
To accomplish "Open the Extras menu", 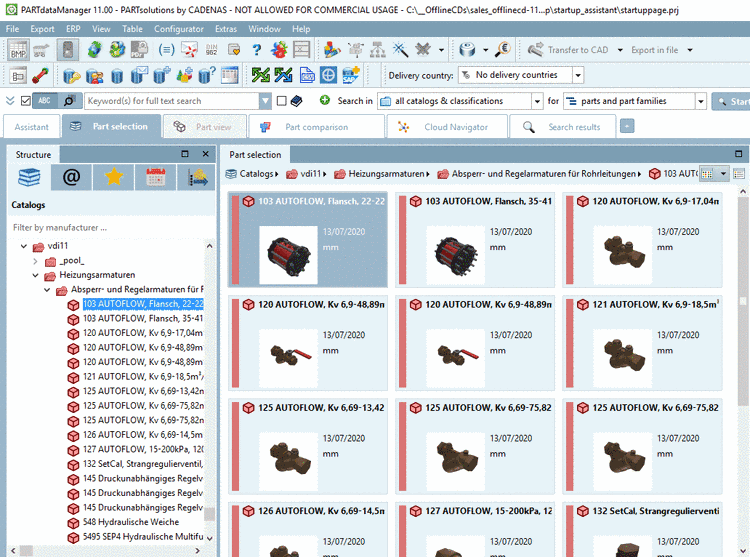I will coord(226,29).
